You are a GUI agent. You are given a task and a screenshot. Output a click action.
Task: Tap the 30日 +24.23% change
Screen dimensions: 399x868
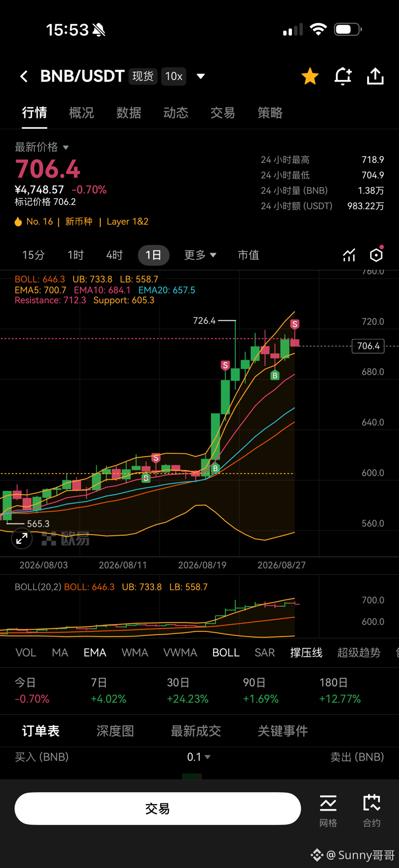[187, 691]
